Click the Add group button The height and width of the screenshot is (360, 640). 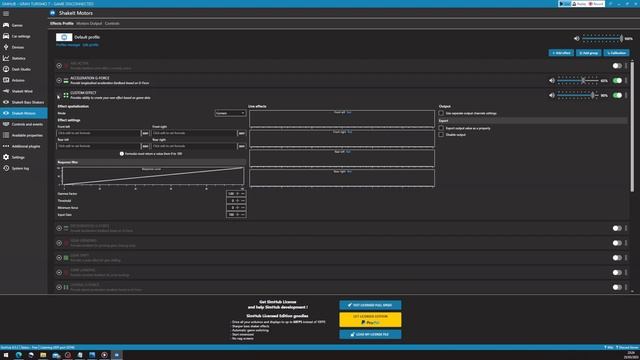click(588, 53)
